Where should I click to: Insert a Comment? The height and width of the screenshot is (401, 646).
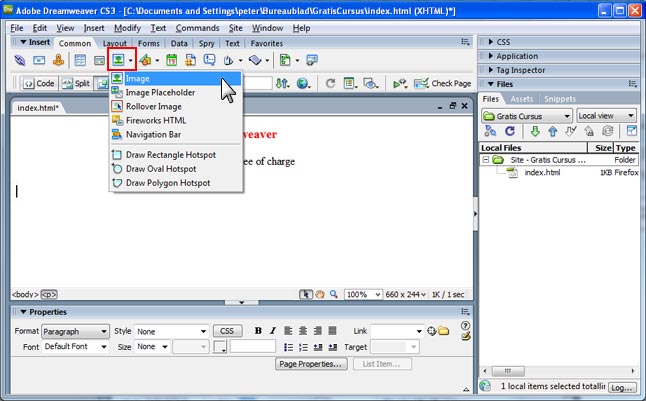[209, 60]
